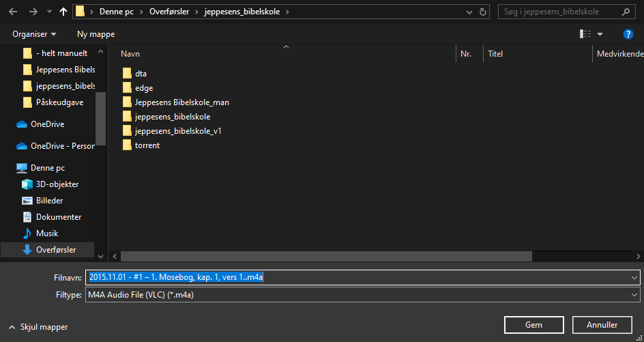The height and width of the screenshot is (342, 644).
Task: Open the edge folder
Action: pos(143,88)
